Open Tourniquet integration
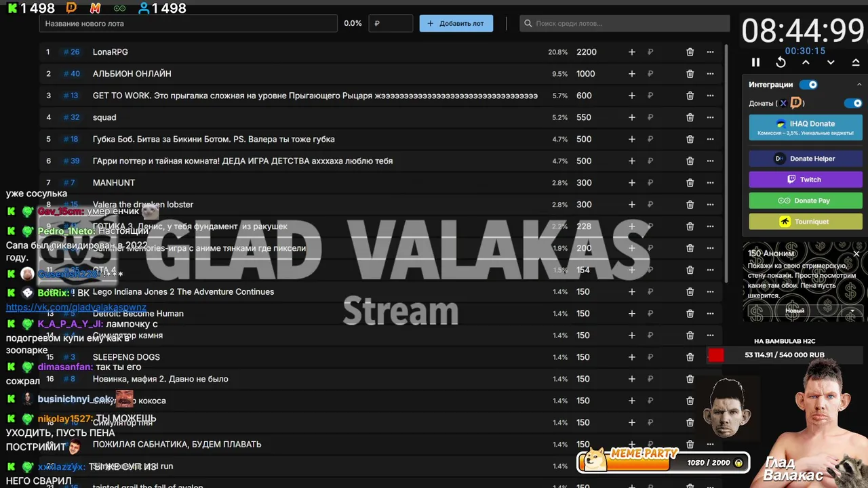Screen dimensions: 868x488 click(x=806, y=222)
